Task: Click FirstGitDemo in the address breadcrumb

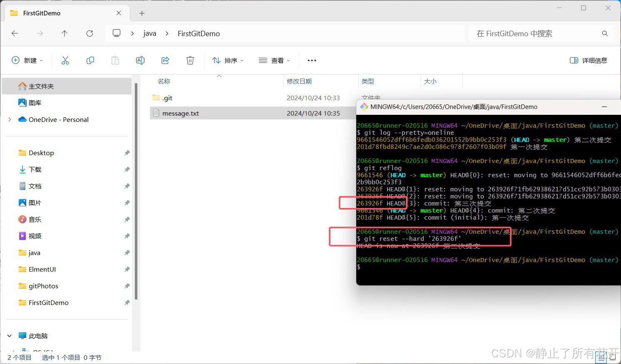Action: [199, 34]
